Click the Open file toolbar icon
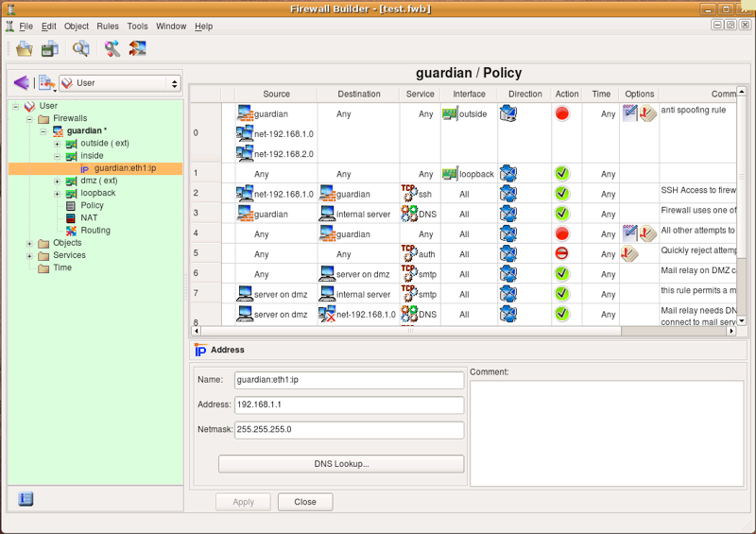 25,49
